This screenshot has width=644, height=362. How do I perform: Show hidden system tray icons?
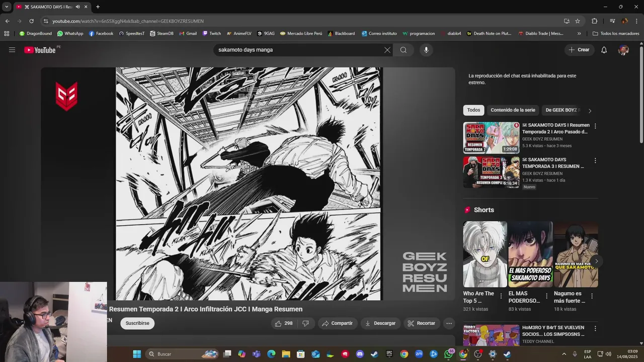click(563, 354)
